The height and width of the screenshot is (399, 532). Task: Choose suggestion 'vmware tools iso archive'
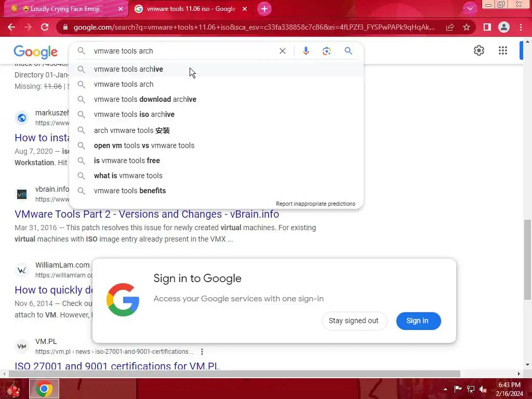click(x=217, y=114)
